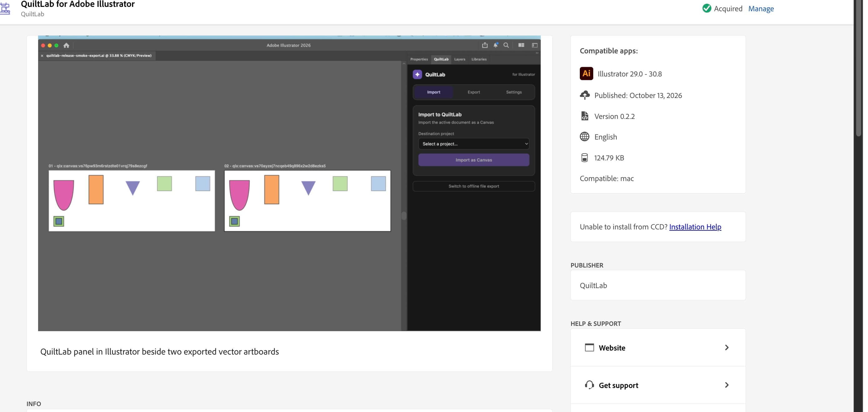Screen dimensions: 868x412
Task: Open the Select a project dropdown
Action: [x=474, y=144]
